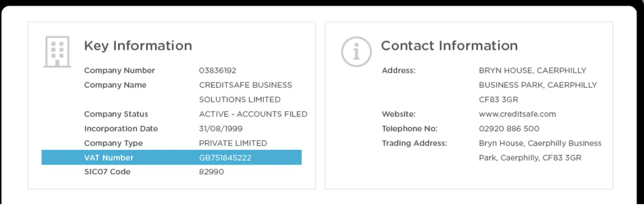This screenshot has width=644, height=205.
Task: Click the info icon beside Contact Information
Action: (356, 51)
